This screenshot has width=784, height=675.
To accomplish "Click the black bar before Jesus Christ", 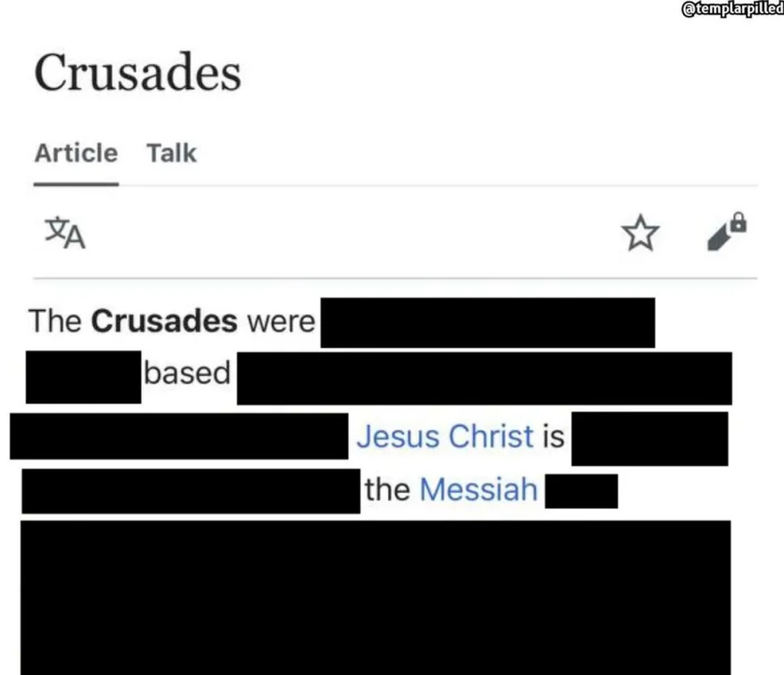I will coord(179,435).
